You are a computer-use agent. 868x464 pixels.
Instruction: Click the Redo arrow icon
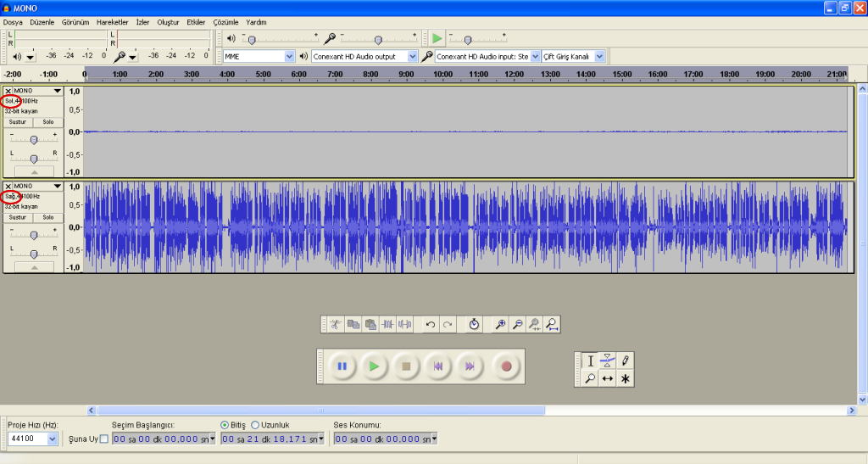[448, 325]
